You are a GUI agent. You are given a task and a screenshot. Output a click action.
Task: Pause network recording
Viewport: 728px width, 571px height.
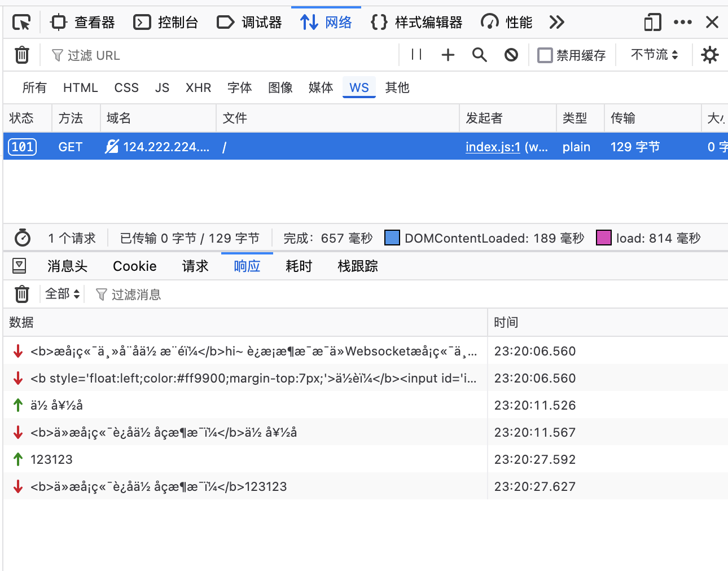(x=416, y=55)
